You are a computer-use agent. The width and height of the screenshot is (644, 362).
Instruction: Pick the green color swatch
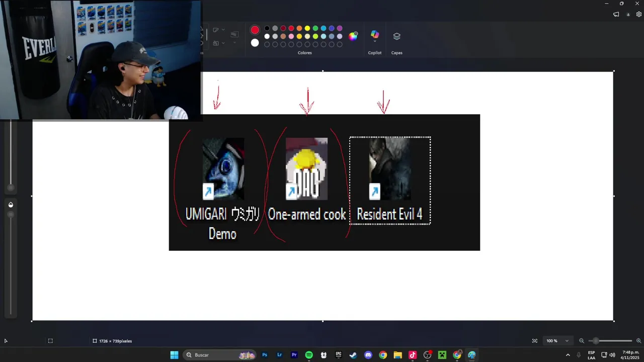pos(315,29)
